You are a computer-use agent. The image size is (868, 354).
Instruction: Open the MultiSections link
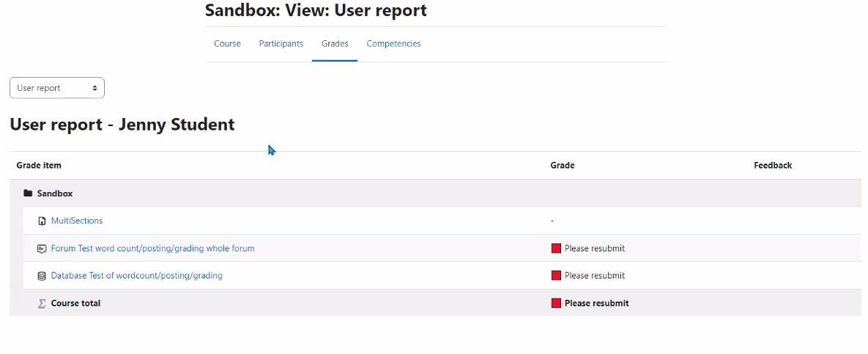point(77,221)
